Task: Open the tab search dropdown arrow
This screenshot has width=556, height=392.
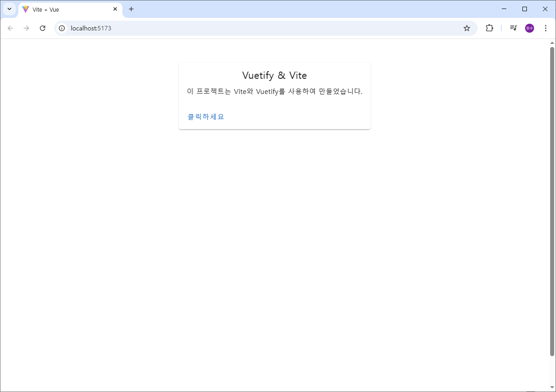Action: [x=9, y=9]
